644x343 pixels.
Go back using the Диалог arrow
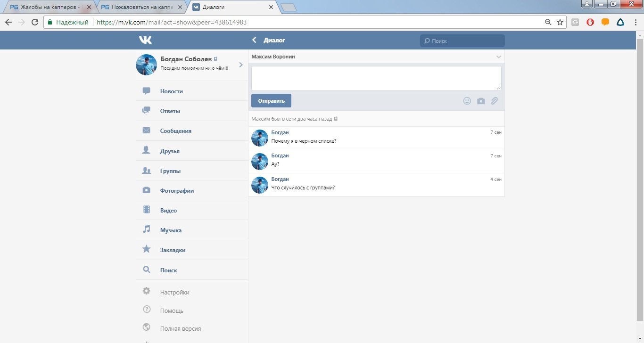click(x=255, y=41)
